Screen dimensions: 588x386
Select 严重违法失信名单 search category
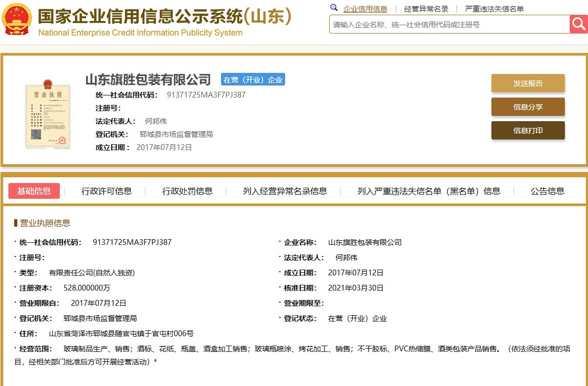pyautogui.click(x=494, y=9)
